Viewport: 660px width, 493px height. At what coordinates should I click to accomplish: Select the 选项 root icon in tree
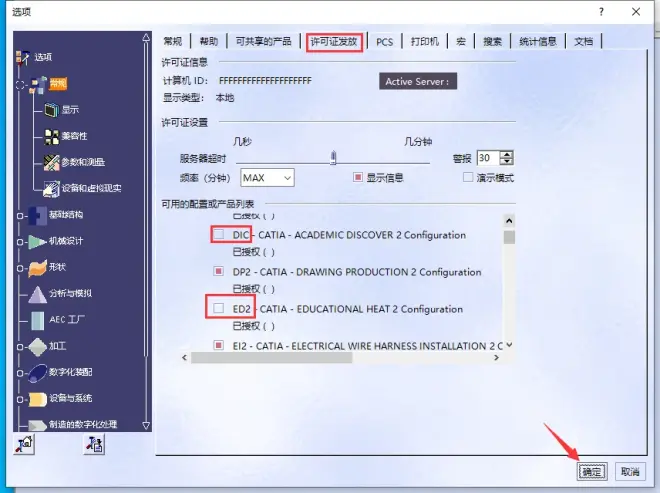coord(23,58)
